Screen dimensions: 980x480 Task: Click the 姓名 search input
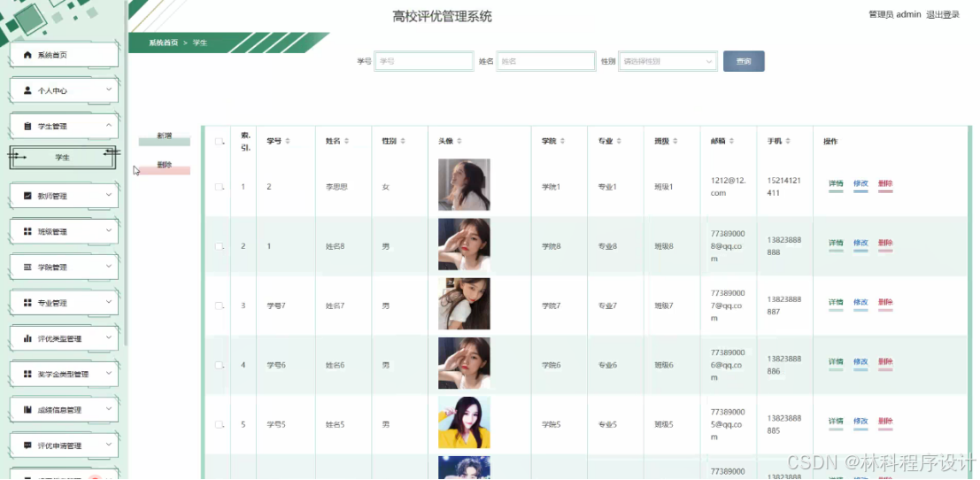(x=545, y=61)
